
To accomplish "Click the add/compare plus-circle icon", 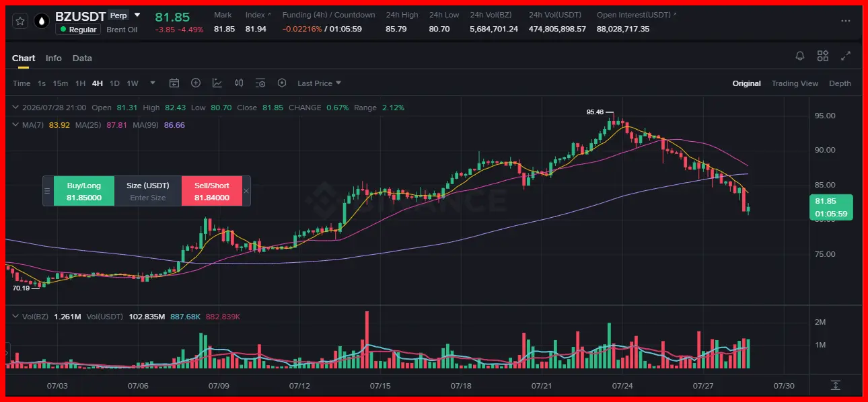I will 196,83.
